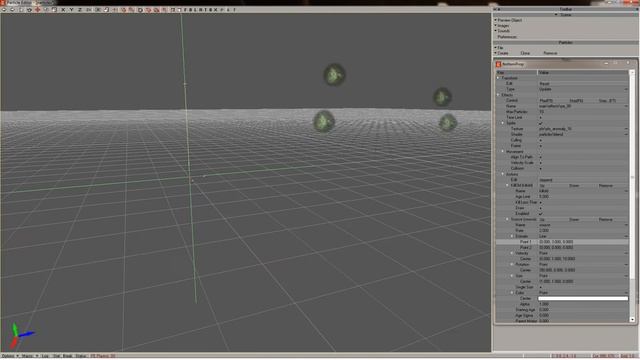Click the Clone button under Particles
The width and height of the screenshot is (640, 360).
pos(525,53)
